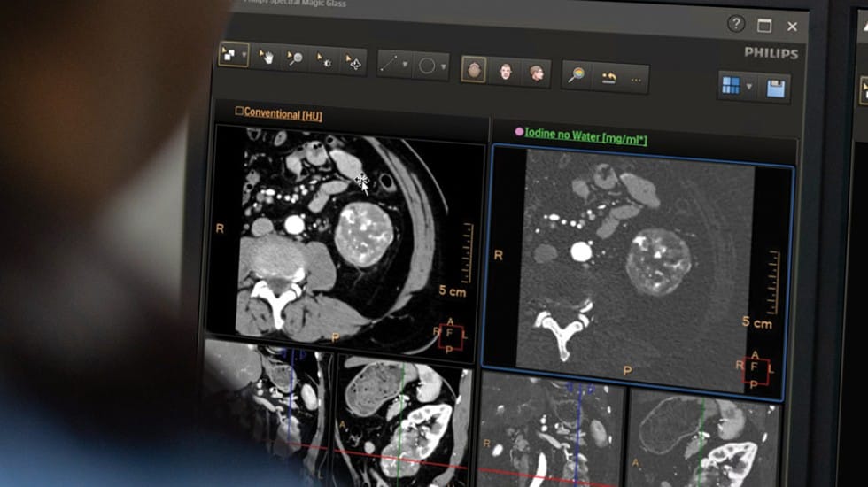Select the conventional sagittal view with blue line
This screenshot has height=487, width=868.
(x=267, y=413)
